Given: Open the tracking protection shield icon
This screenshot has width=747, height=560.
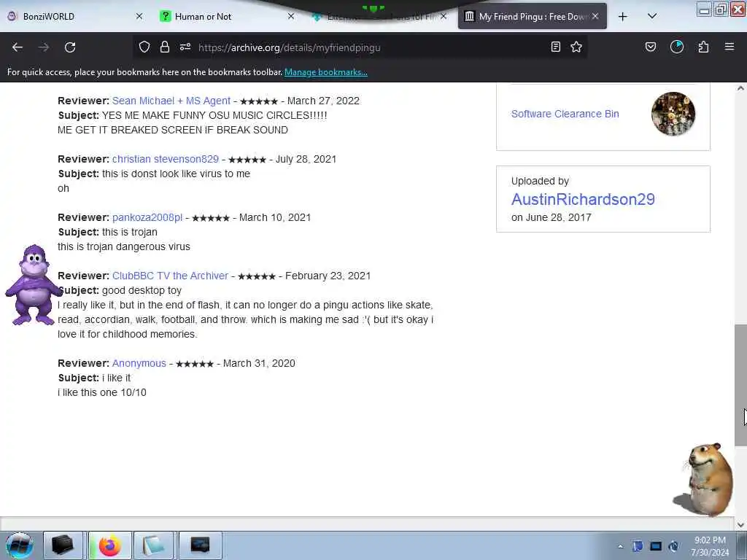Looking at the screenshot, I should pos(144,47).
